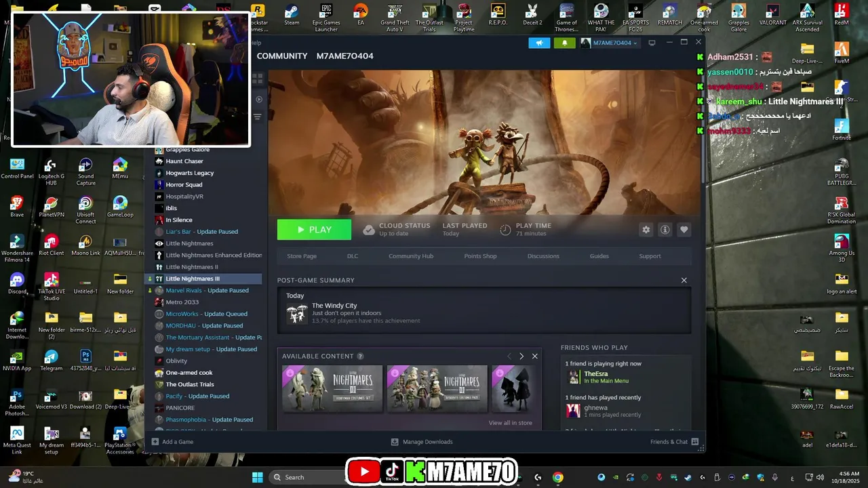Open the Discussions tab
This screenshot has width=868, height=488.
543,256
